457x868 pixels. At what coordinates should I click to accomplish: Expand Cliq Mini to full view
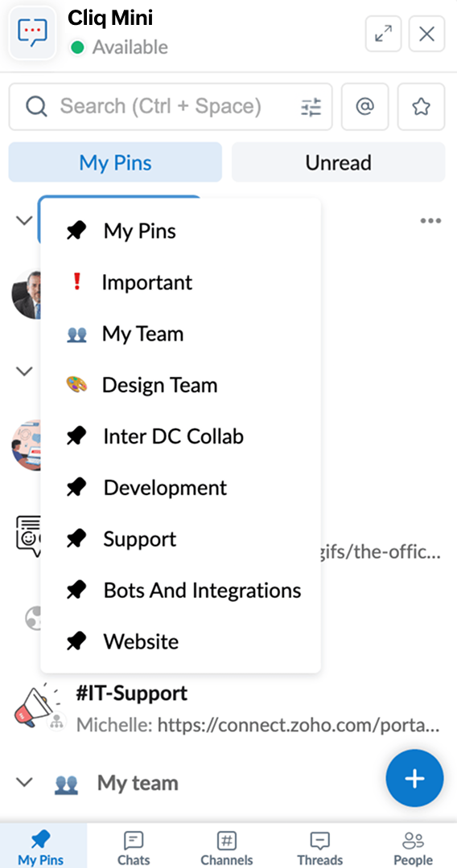pyautogui.click(x=383, y=35)
